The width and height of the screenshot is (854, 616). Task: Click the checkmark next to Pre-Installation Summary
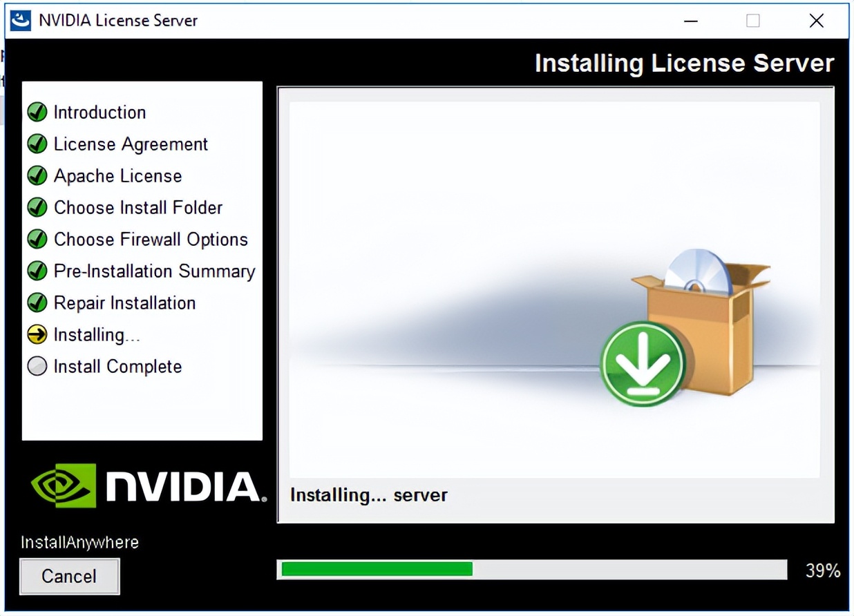coord(37,271)
